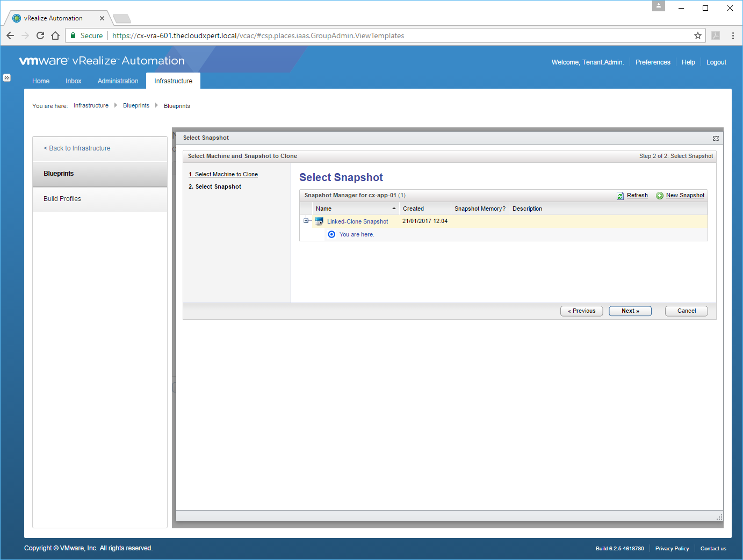Collapse the Linked-Clone Snapshot tree node
Viewport: 743px width, 560px height.
[x=306, y=221]
